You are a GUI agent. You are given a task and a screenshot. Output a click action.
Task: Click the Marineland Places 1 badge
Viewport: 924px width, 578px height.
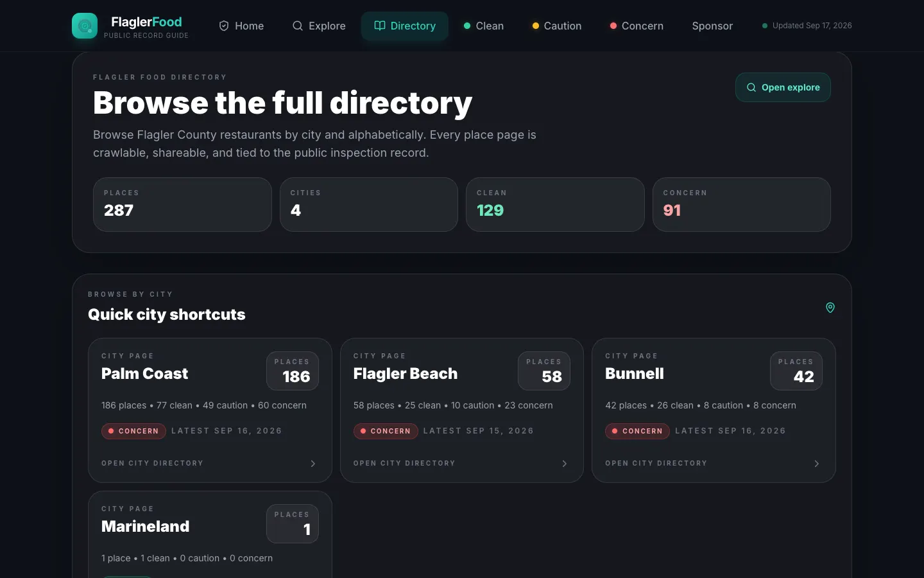(x=293, y=523)
